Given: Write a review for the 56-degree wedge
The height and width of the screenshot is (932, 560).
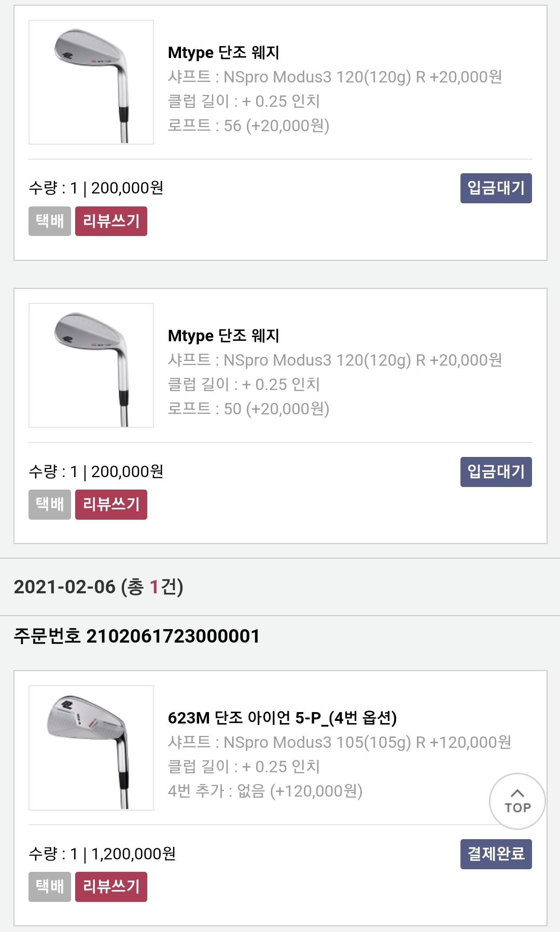Looking at the screenshot, I should click(x=111, y=221).
